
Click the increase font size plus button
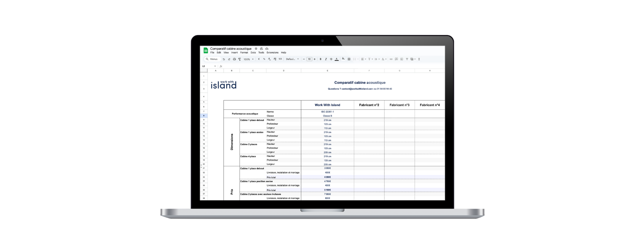click(315, 59)
